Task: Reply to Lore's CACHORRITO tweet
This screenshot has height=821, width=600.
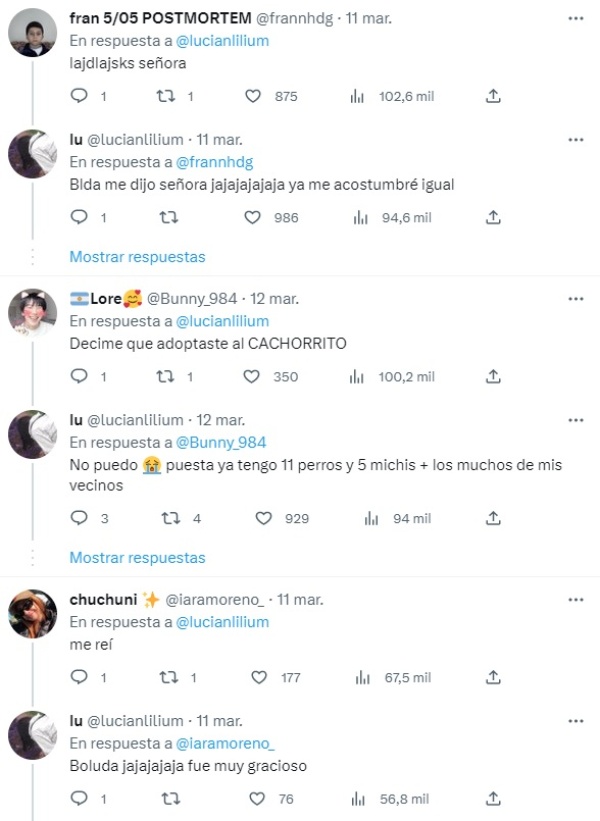Action: click(x=79, y=377)
